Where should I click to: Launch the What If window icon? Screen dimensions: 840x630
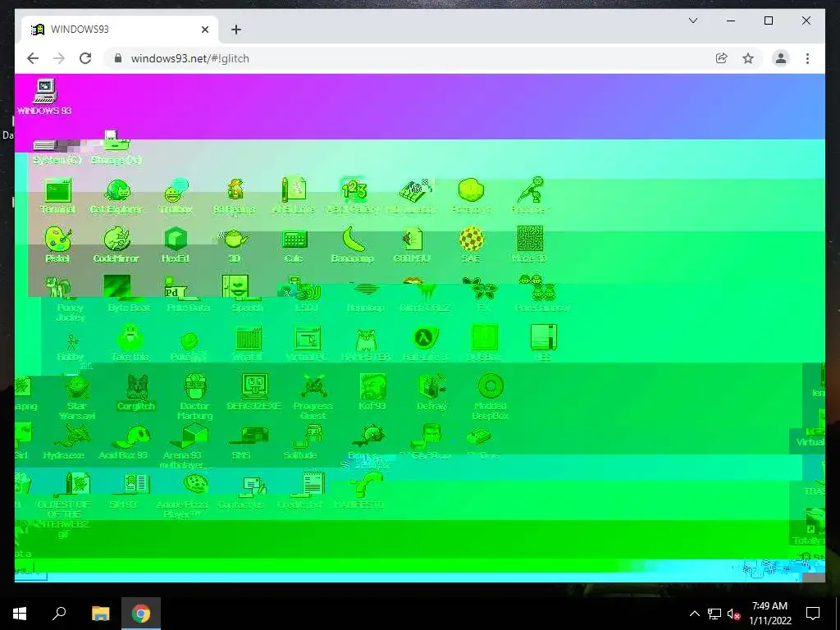point(248,338)
